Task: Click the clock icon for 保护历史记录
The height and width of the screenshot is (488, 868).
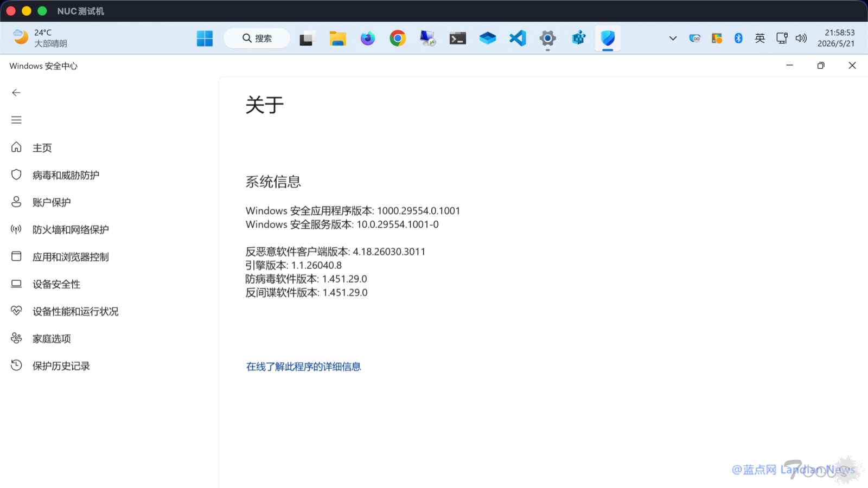Action: [16, 365]
